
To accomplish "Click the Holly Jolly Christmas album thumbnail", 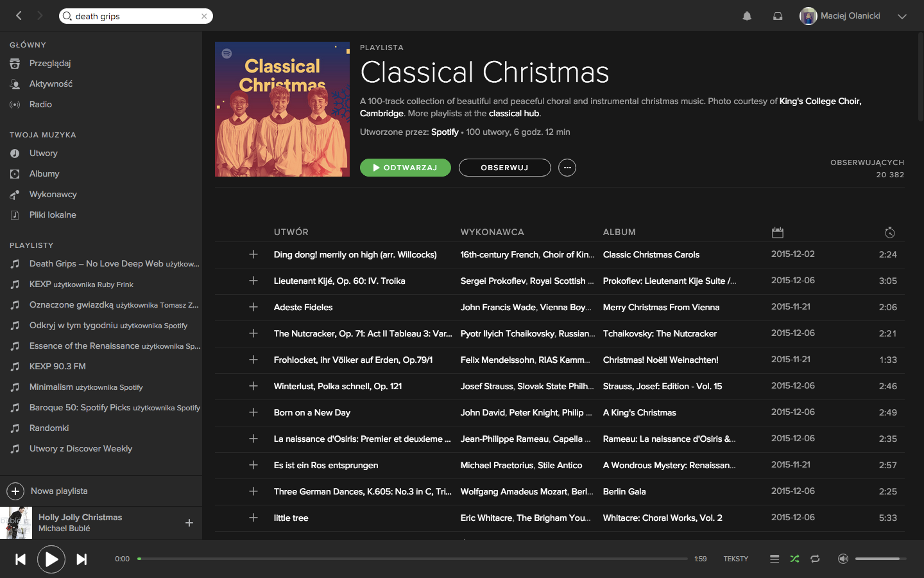I will [16, 523].
